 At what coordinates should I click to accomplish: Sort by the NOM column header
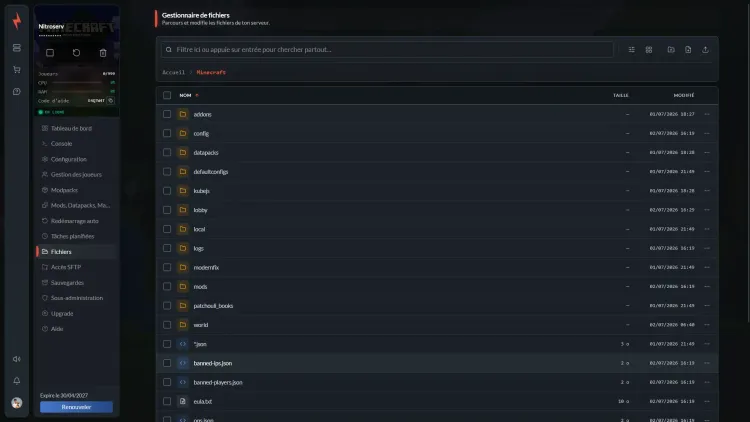click(x=186, y=95)
